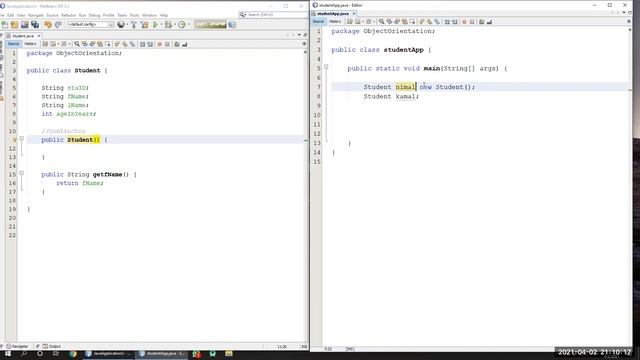Open the Help menu

coord(164,15)
